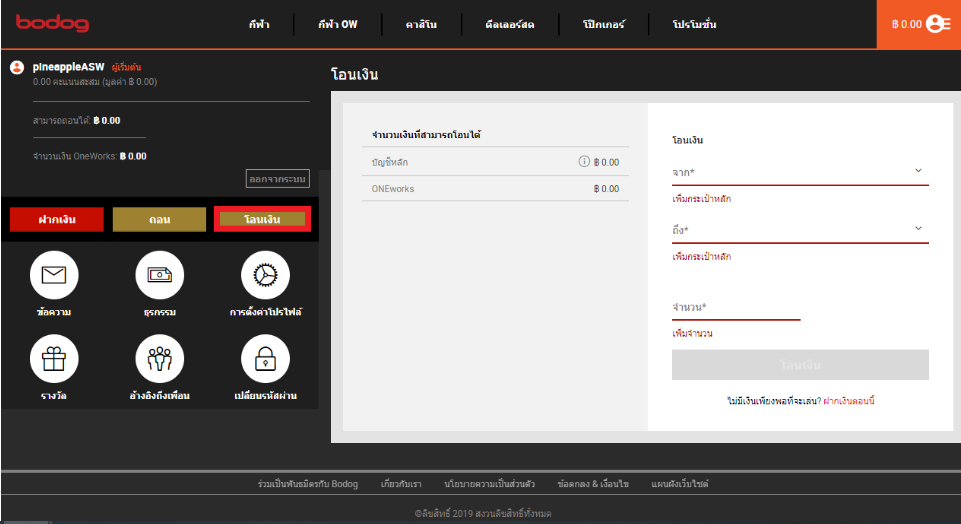Click the gray โอนเงิน submit button
The height and width of the screenshot is (524, 961).
(800, 365)
